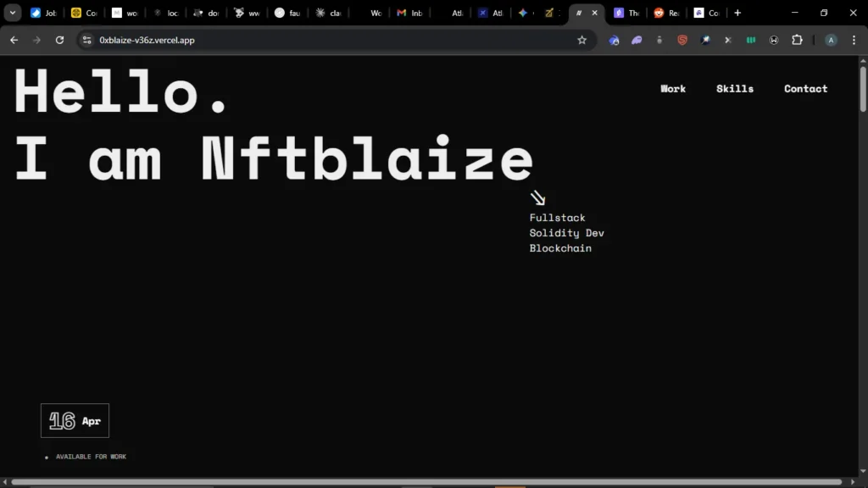The image size is (868, 488).
Task: Open the Phantom wallet extension icon
Action: click(x=637, y=40)
